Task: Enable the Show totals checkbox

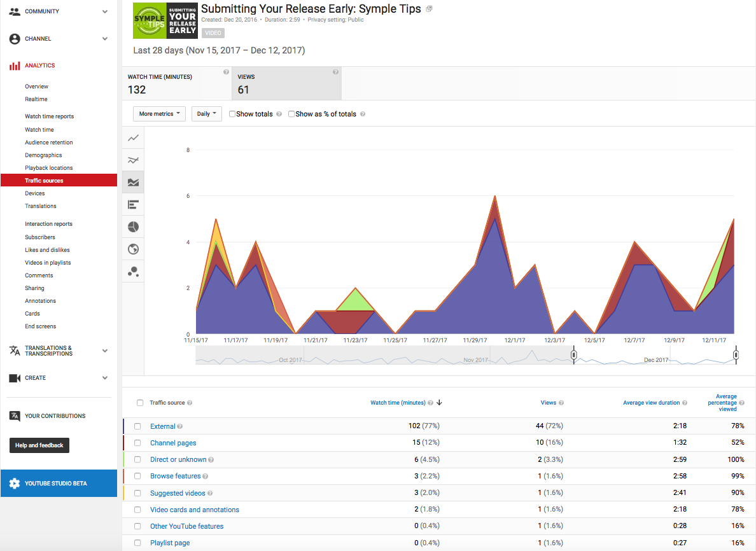Action: 232,115
